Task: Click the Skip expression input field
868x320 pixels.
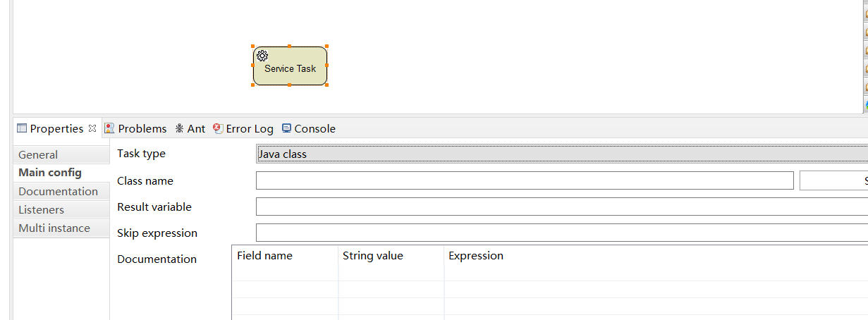Action: (x=561, y=233)
